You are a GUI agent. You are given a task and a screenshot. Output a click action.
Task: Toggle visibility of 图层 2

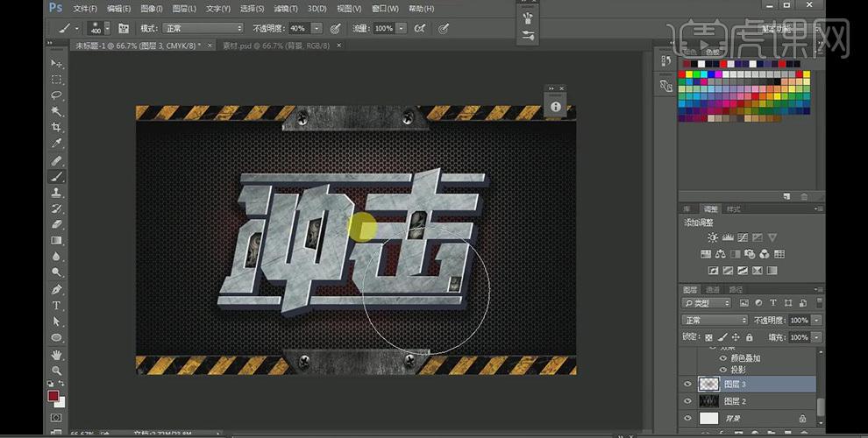click(x=687, y=400)
